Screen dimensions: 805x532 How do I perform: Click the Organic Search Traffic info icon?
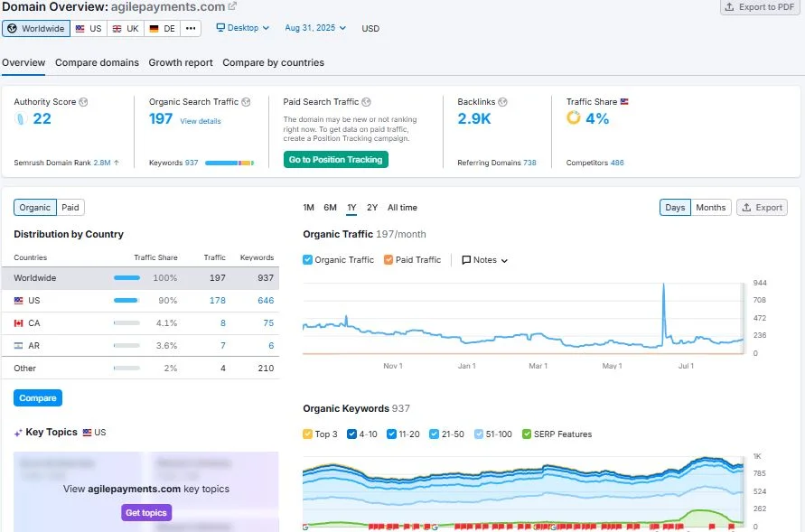click(246, 102)
